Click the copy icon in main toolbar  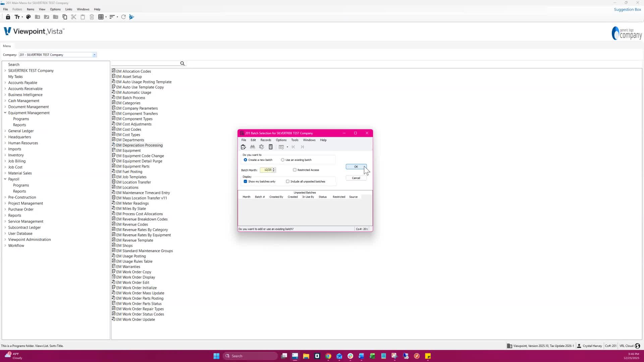point(65,17)
